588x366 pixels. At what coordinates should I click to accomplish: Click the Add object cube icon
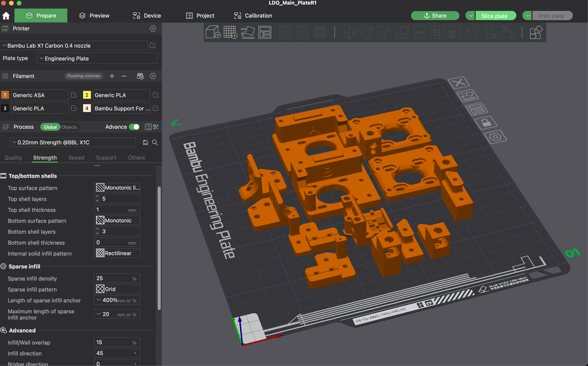click(x=213, y=32)
